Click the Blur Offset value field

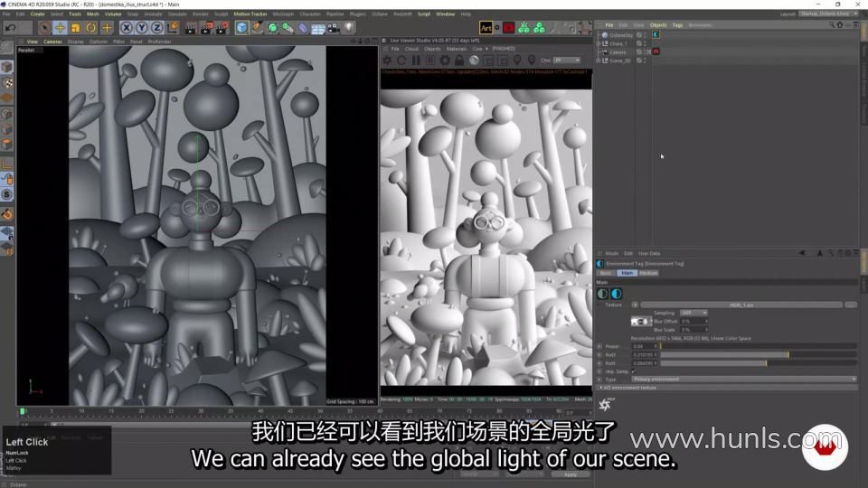(x=694, y=321)
